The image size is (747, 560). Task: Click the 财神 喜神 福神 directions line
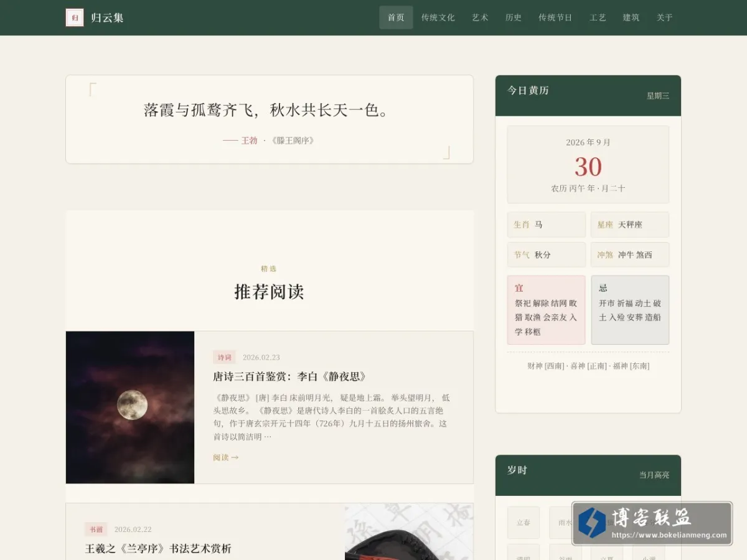click(588, 366)
